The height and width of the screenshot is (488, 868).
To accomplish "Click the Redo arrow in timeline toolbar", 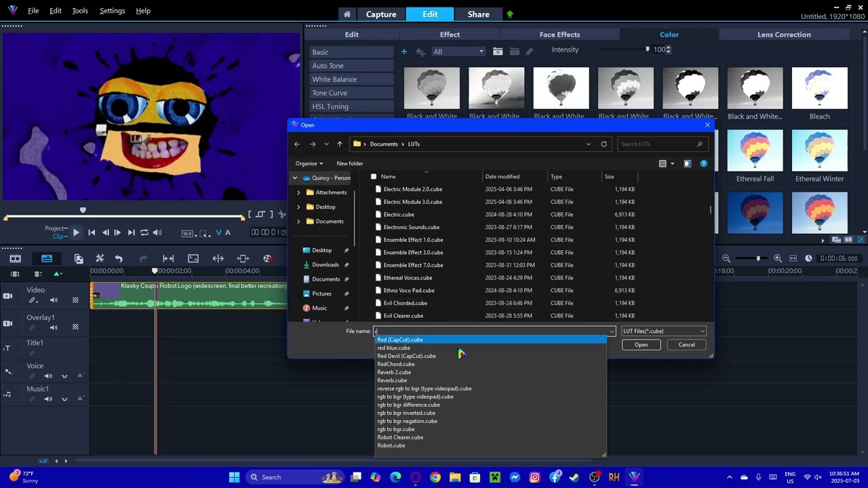I will (143, 258).
